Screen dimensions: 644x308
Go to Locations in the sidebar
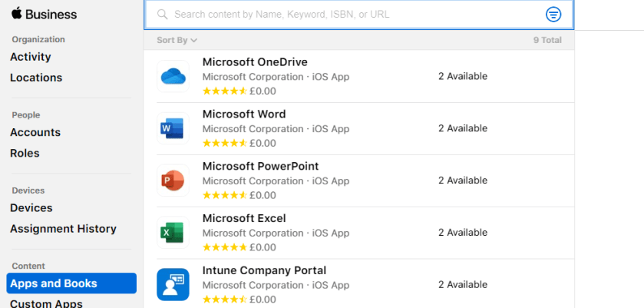(36, 78)
